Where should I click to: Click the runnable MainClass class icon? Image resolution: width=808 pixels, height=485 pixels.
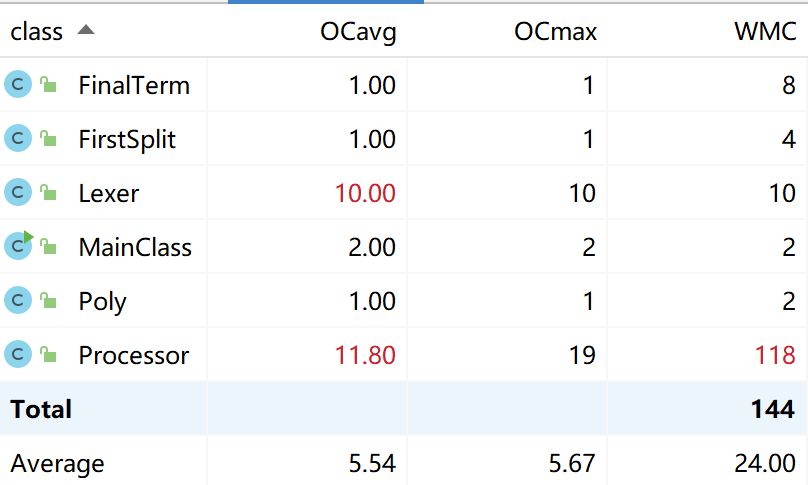pyautogui.click(x=18, y=246)
